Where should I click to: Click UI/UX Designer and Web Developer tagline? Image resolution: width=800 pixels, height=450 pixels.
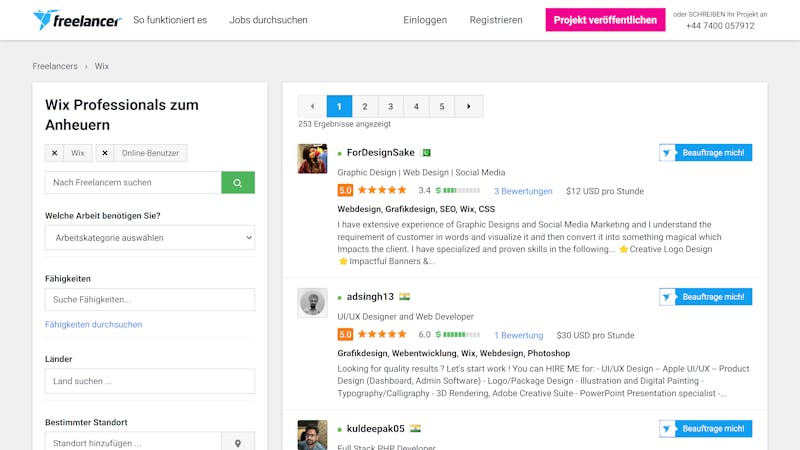click(x=406, y=316)
